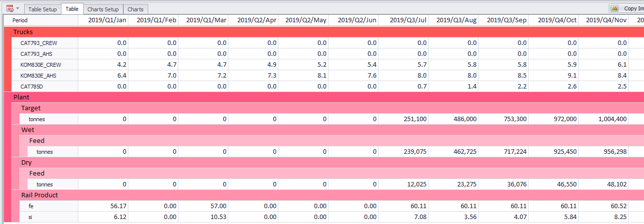Screen dimensions: 644x224
Task: Click the CAT785D value 0.7 for Jul
Action: (403, 86)
